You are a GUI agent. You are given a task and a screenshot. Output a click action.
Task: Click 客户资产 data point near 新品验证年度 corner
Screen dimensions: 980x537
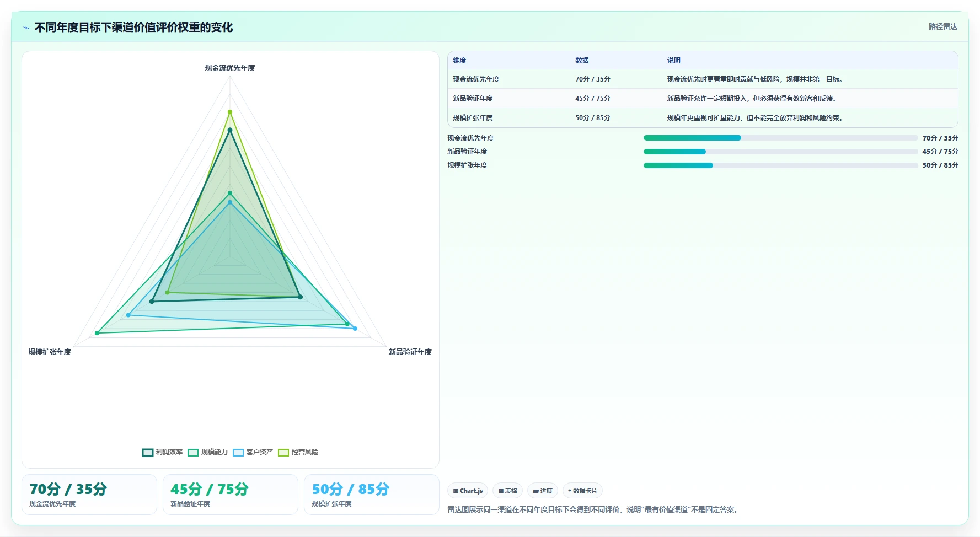pos(355,329)
